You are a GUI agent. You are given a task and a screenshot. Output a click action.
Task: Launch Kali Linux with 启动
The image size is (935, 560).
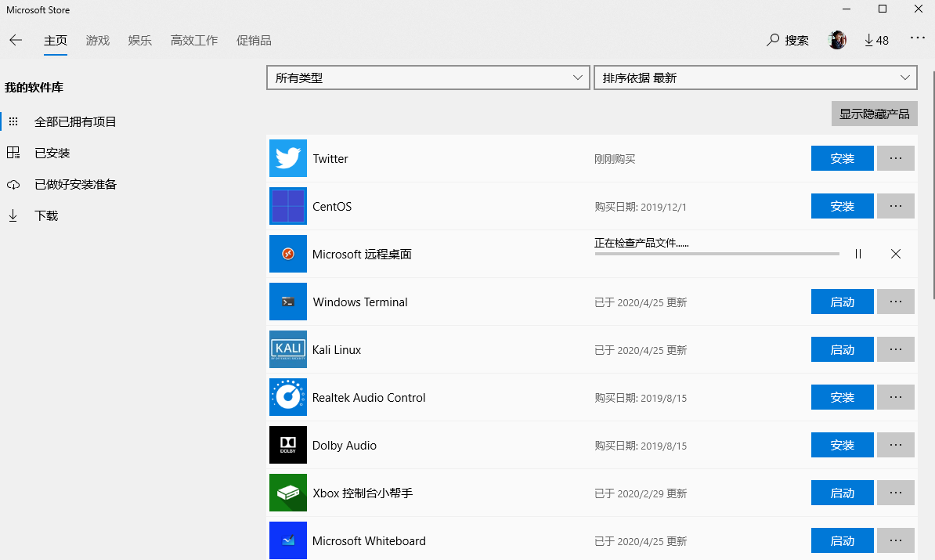coord(842,349)
